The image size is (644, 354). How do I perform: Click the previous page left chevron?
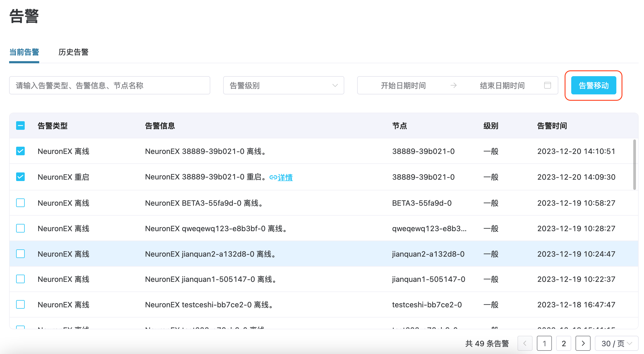(x=525, y=343)
